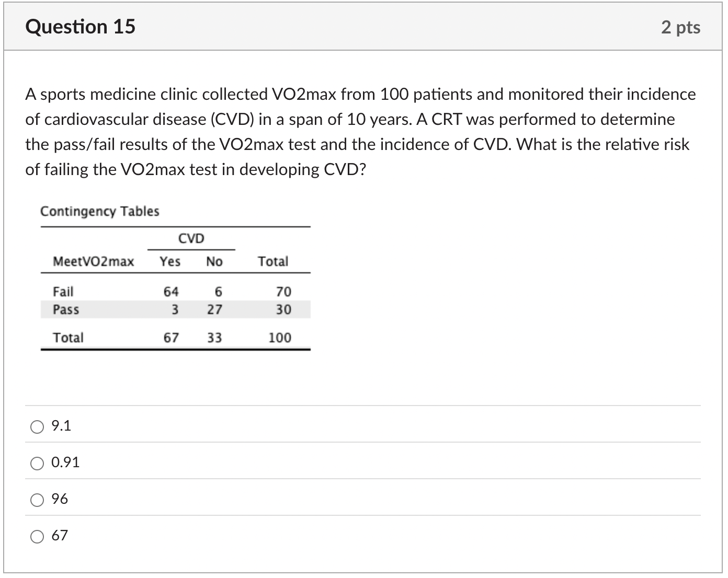
Task: Click the answer label 0.91
Action: click(65, 463)
